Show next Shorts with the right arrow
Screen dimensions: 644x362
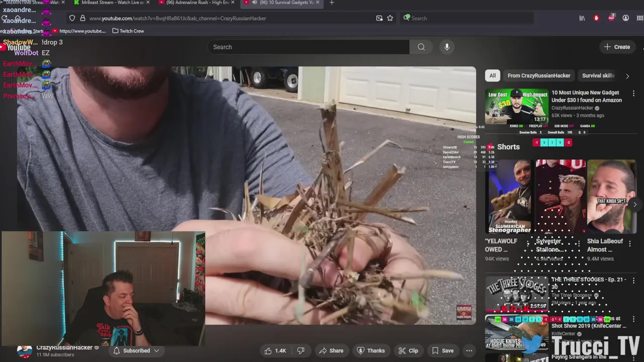634,204
